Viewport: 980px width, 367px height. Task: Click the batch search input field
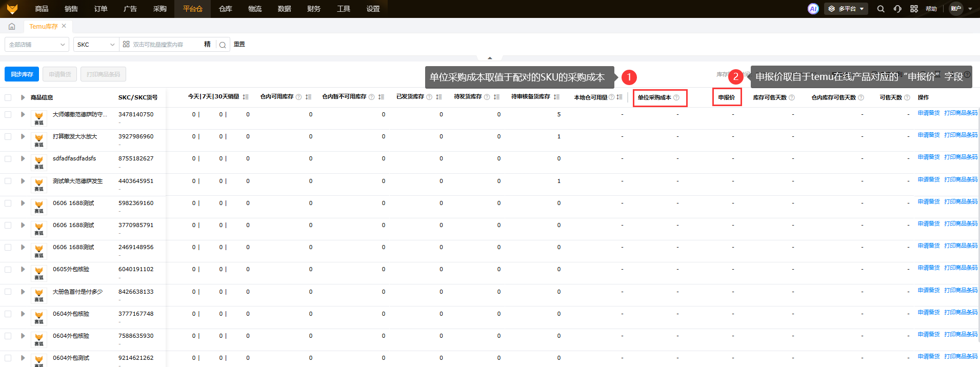[164, 45]
